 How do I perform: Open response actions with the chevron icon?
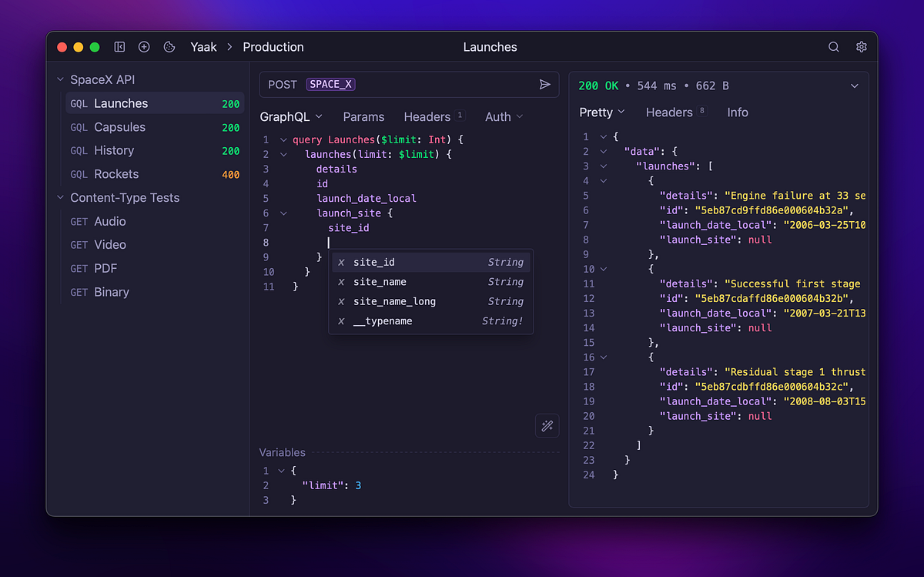[854, 86]
